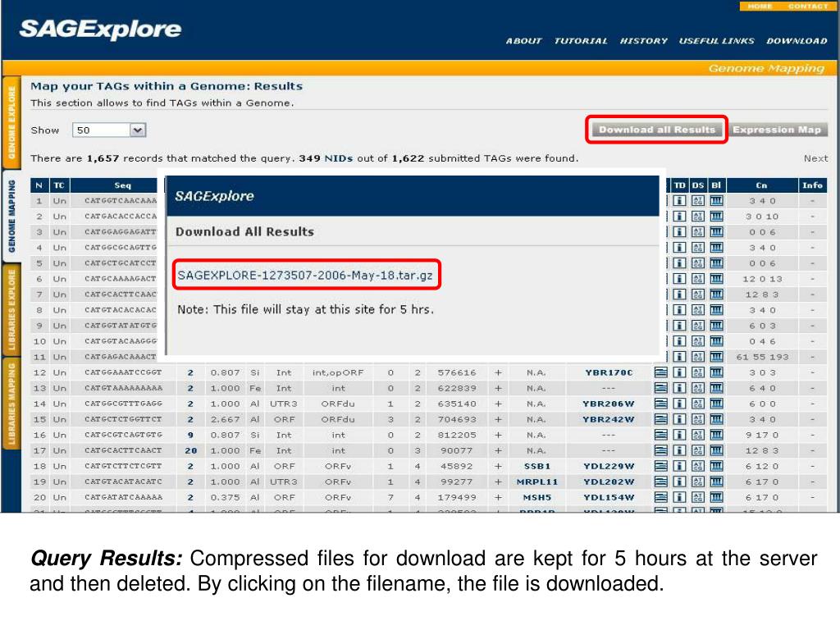Go to Next results page
840x630 pixels.
pos(815,158)
